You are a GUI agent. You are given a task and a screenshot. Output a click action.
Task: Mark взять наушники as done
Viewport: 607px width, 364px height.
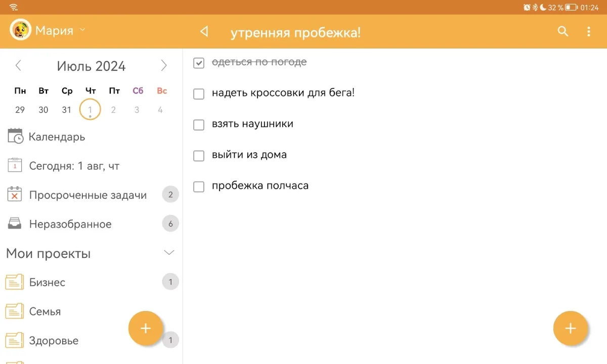[199, 125]
